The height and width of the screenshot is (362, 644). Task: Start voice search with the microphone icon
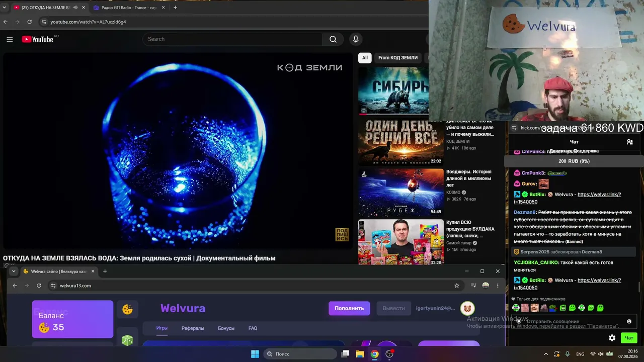pyautogui.click(x=356, y=39)
